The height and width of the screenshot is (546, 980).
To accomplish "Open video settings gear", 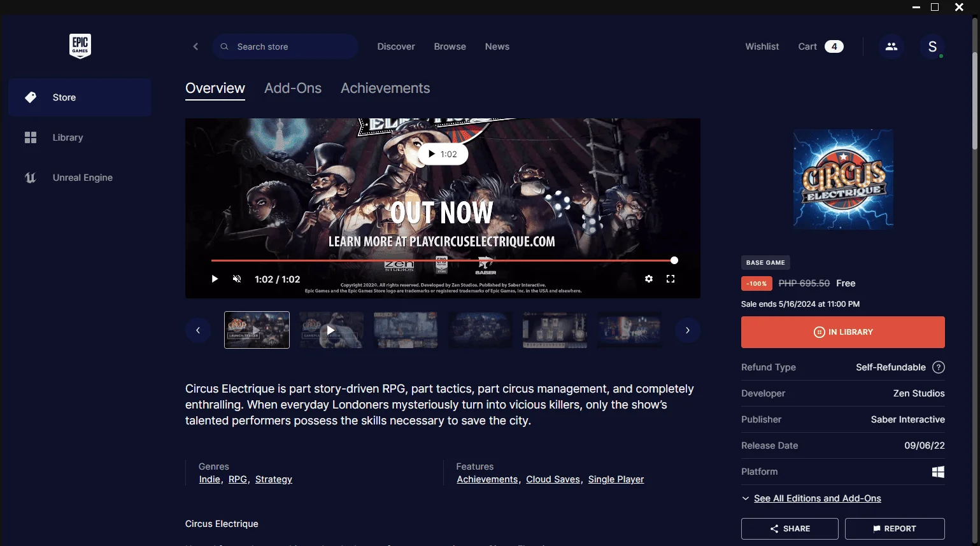I will [x=649, y=279].
